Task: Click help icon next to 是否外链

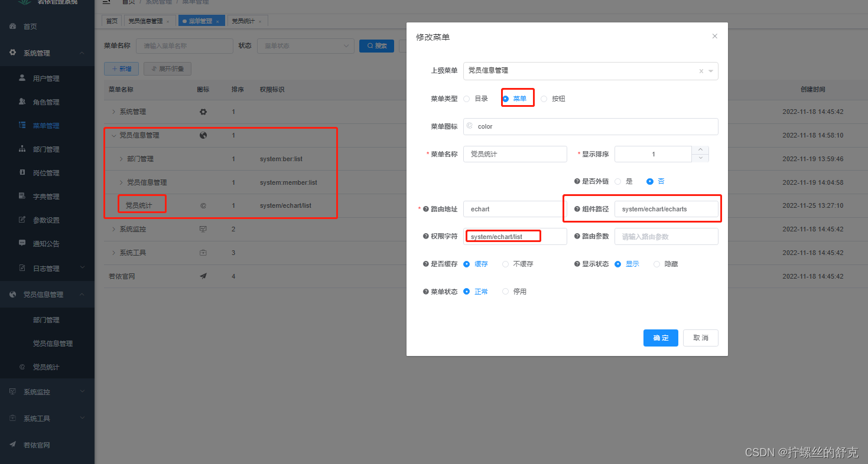Action: tap(577, 181)
